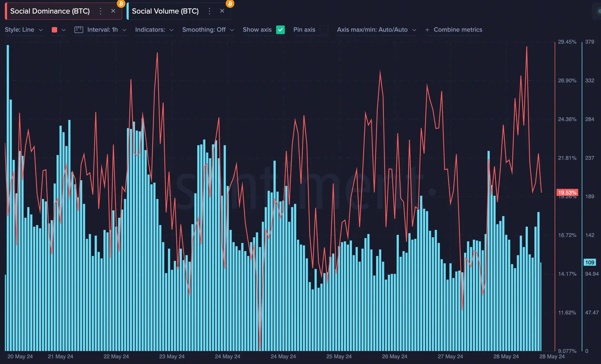The image size is (601, 364).
Task: Click the 94.94 volume axis label
Action: pyautogui.click(x=592, y=274)
